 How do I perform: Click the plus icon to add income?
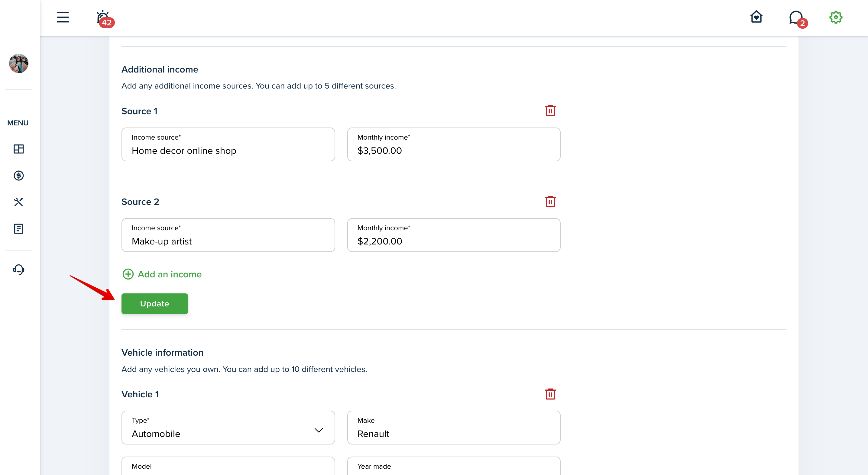128,274
